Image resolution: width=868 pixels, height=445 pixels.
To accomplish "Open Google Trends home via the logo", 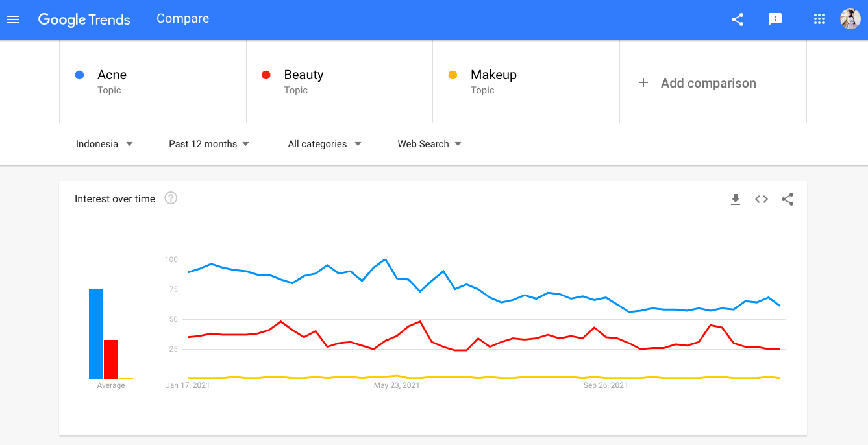I will [x=84, y=19].
